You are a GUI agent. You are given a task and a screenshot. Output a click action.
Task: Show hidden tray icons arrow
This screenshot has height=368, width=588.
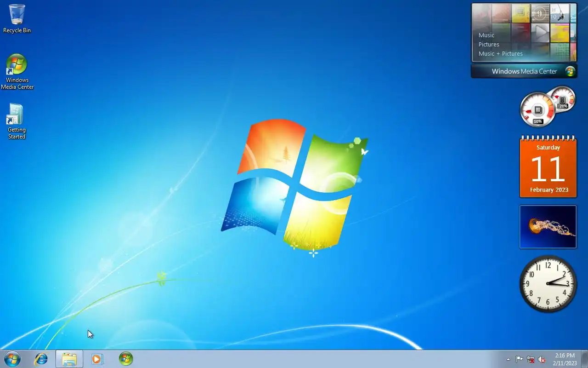tap(508, 359)
